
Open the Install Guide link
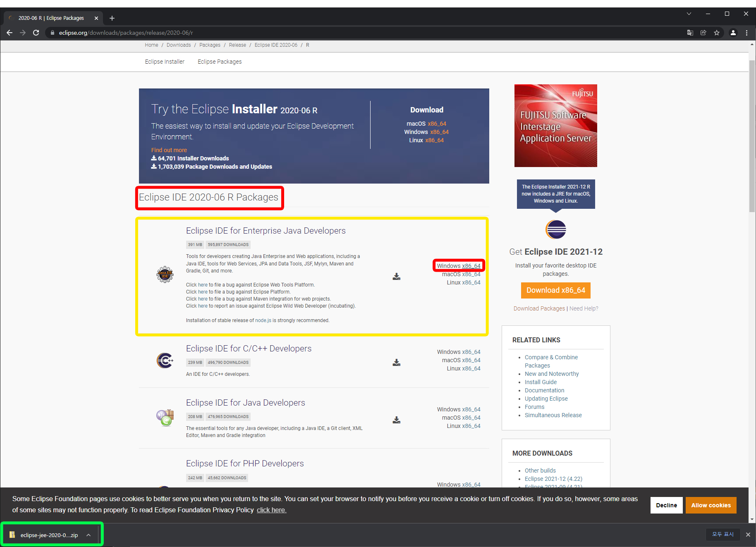541,382
